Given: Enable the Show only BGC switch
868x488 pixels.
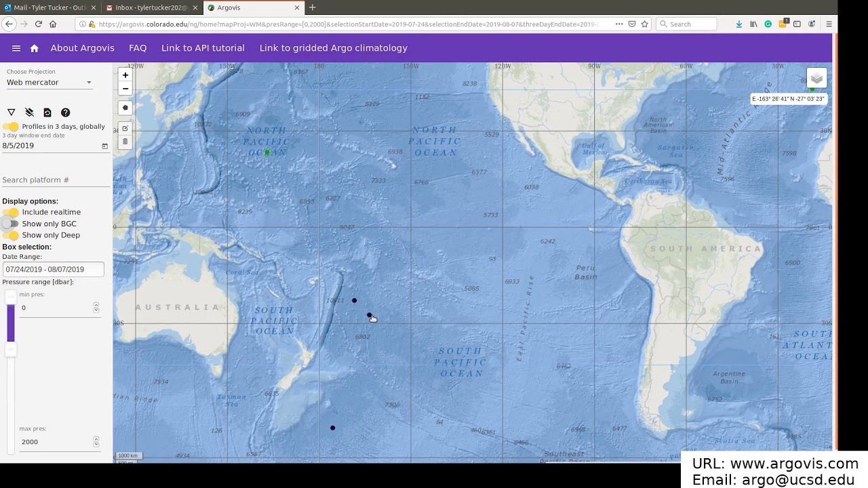Looking at the screenshot, I should (x=11, y=224).
